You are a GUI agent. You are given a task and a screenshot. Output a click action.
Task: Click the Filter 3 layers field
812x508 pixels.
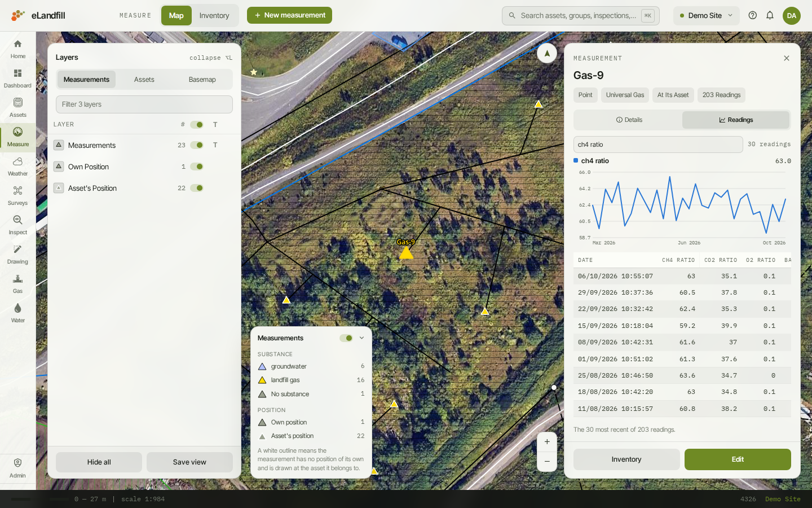[144, 104]
